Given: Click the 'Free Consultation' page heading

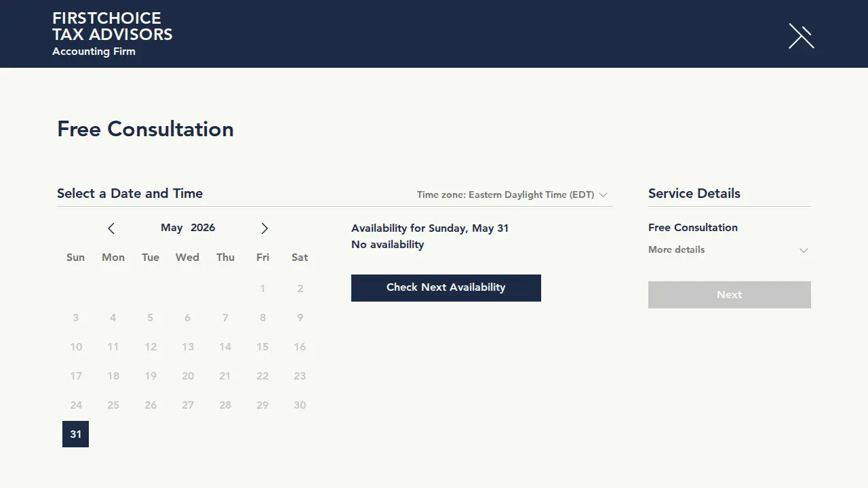Looking at the screenshot, I should 145,129.
